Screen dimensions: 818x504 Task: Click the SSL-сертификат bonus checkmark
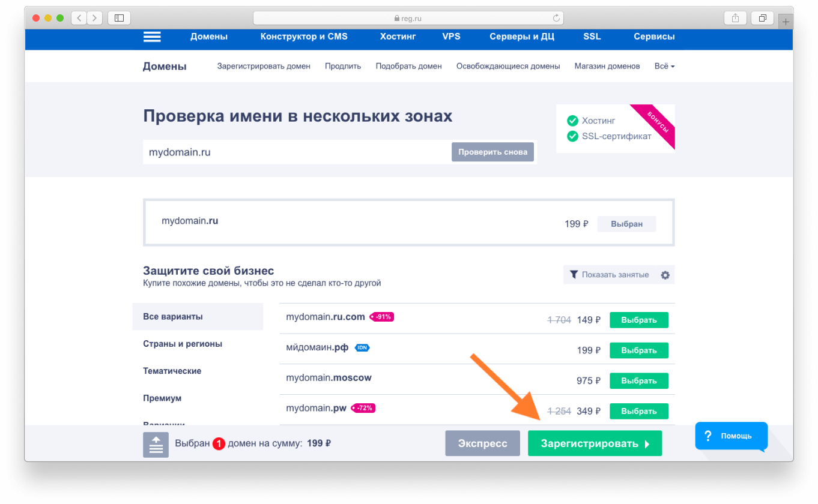[572, 136]
